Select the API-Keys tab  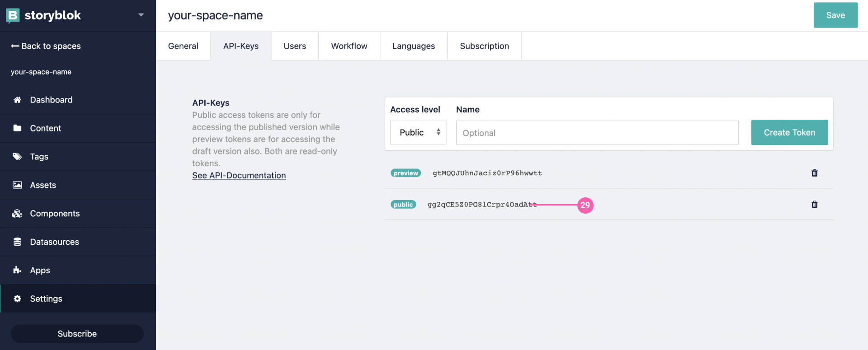pyautogui.click(x=241, y=46)
